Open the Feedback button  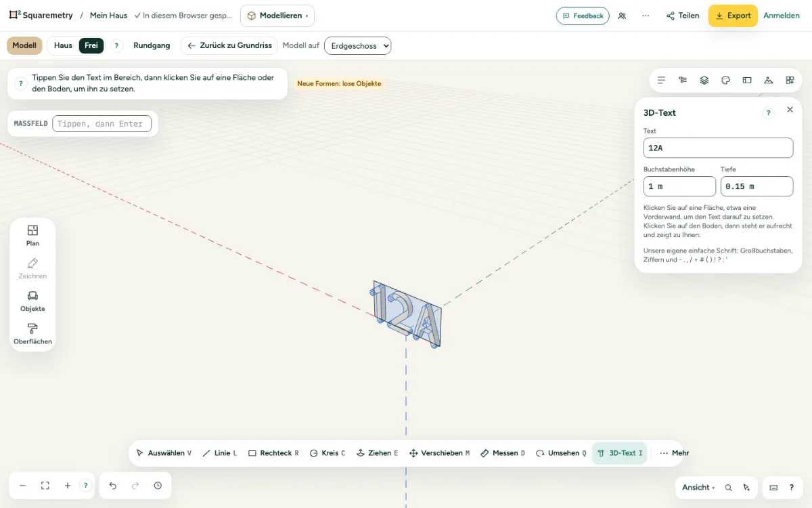pyautogui.click(x=583, y=16)
